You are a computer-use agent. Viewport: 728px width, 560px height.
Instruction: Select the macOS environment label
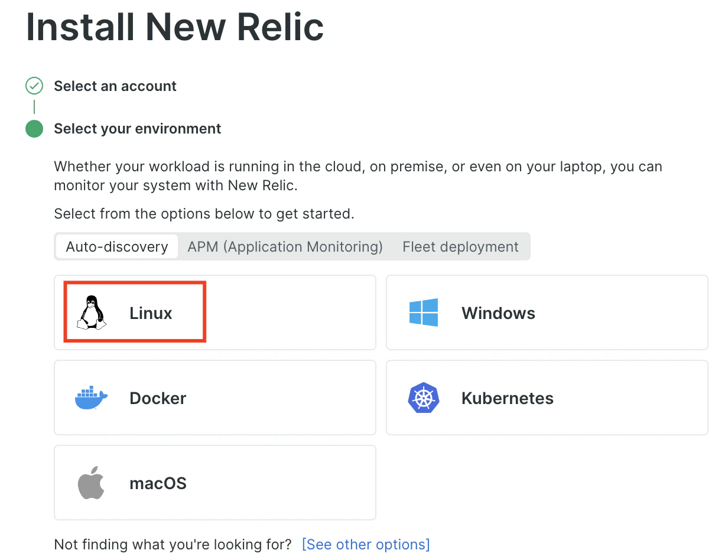158,483
